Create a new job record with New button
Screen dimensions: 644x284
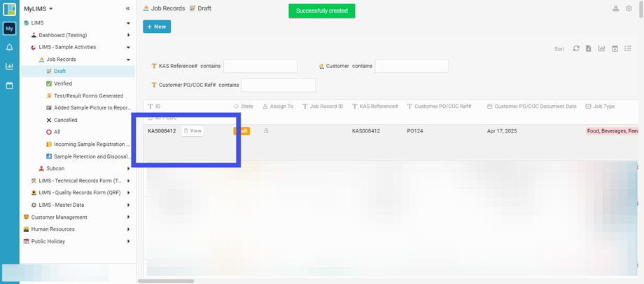pyautogui.click(x=157, y=27)
